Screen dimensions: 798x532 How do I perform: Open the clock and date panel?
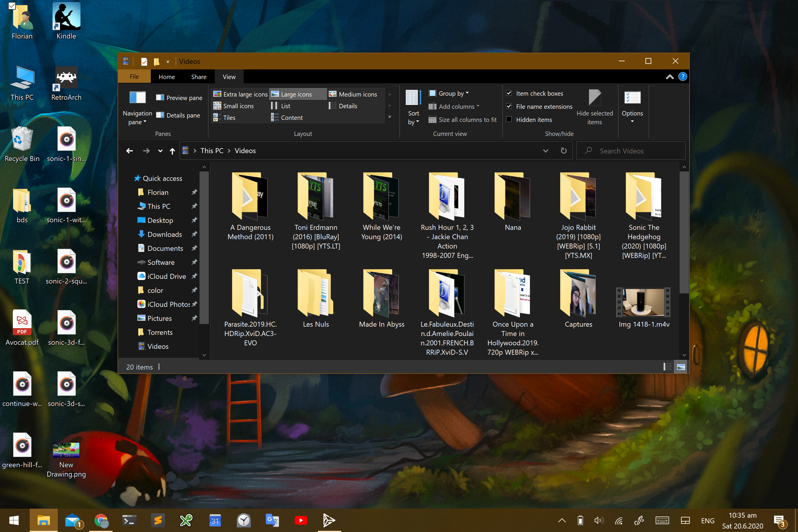point(742,520)
